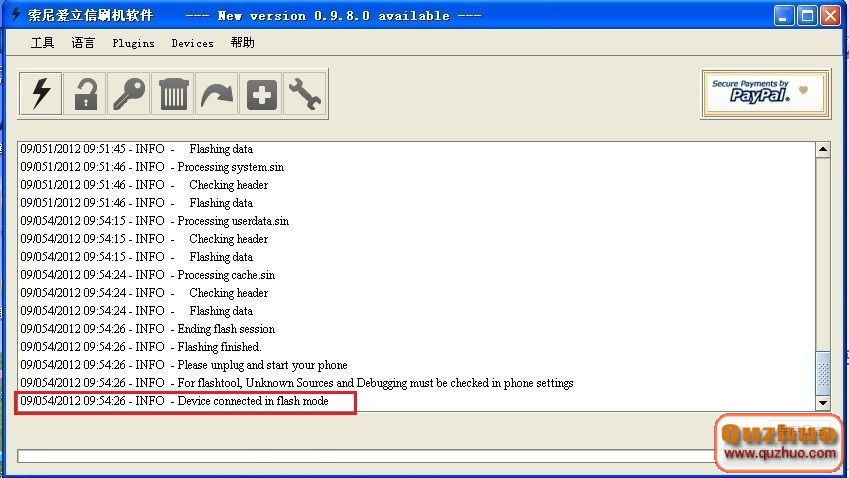The width and height of the screenshot is (849, 478).
Task: Select the first 'Flashing data' line at 09:51:45
Action: [x=136, y=149]
